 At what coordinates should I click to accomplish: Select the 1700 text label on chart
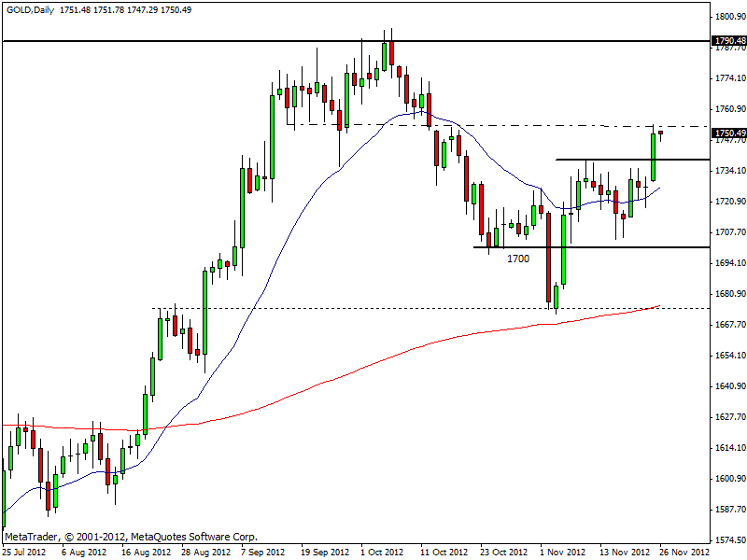click(x=518, y=258)
